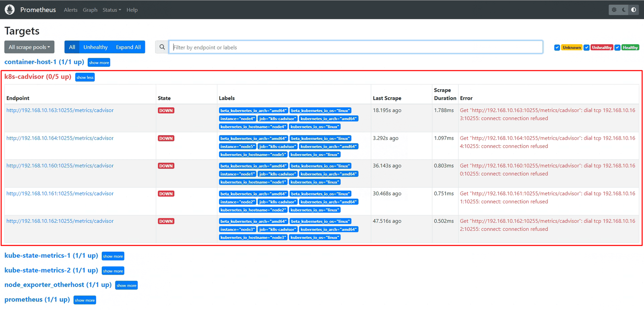Click the "47.516s ago" last scrape value
The width and height of the screenshot is (644, 310).
pyautogui.click(x=387, y=221)
